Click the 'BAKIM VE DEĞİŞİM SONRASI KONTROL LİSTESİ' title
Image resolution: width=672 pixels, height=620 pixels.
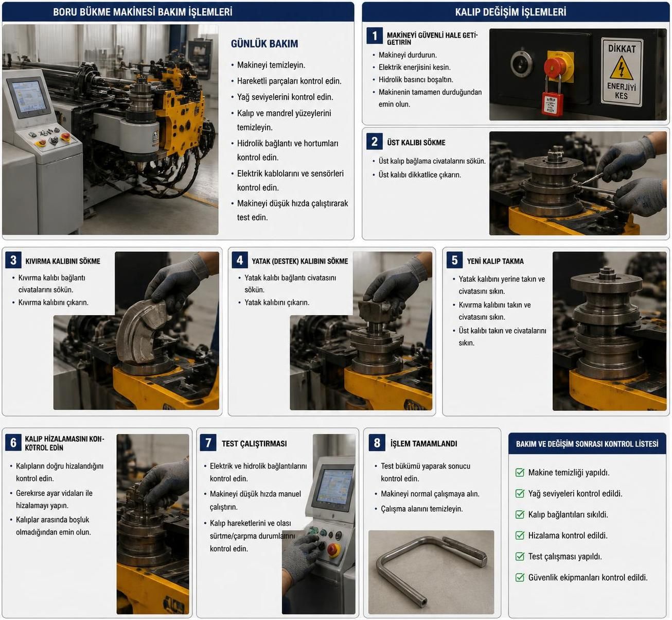[x=587, y=443]
